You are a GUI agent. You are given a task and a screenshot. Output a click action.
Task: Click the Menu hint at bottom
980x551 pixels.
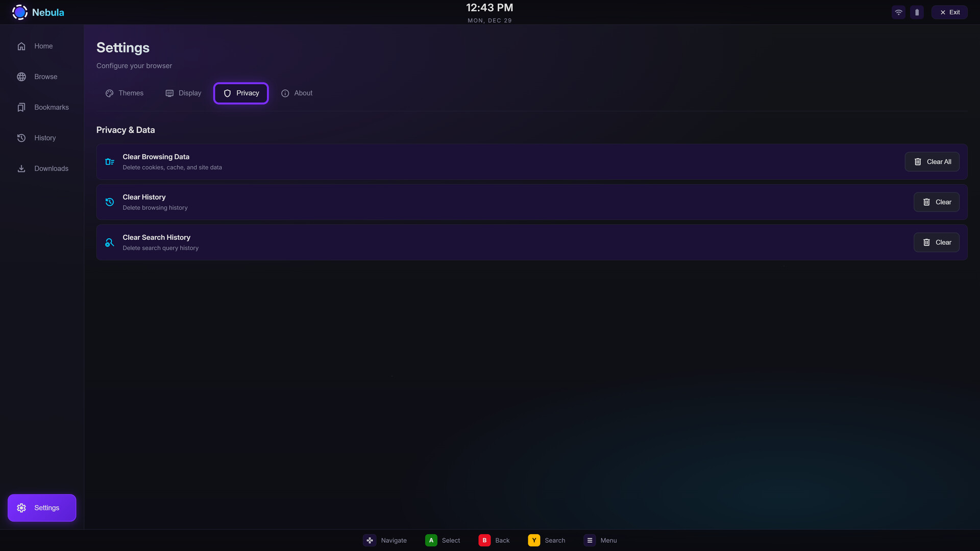pyautogui.click(x=600, y=540)
